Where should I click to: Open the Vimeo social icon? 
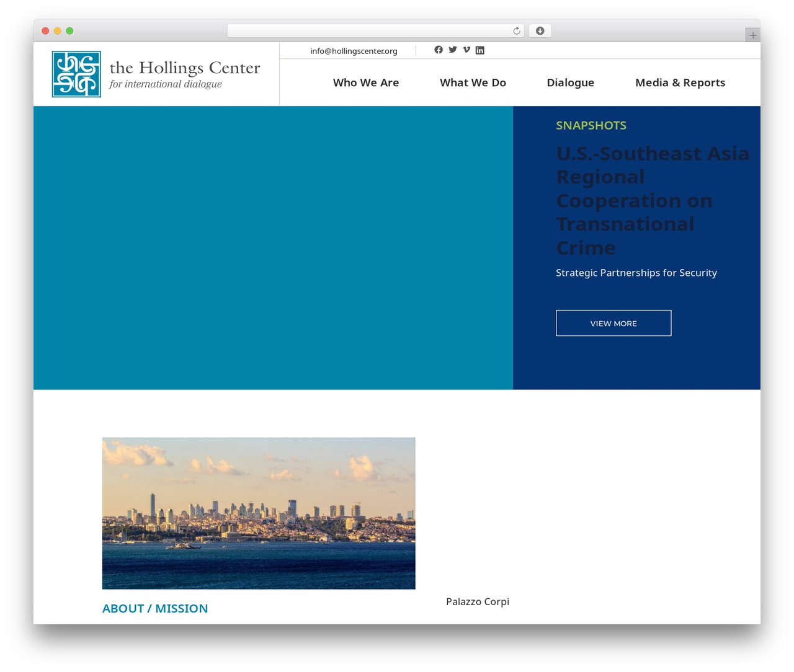coord(466,50)
